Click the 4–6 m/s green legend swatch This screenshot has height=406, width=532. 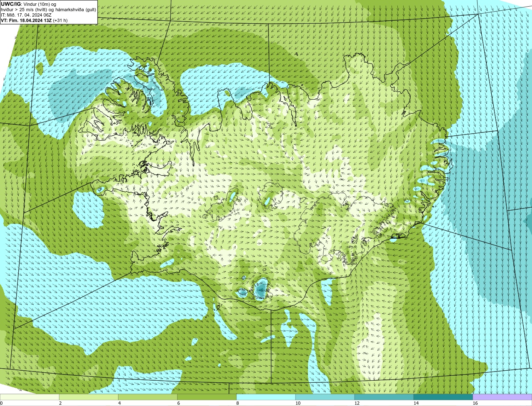click(148, 397)
